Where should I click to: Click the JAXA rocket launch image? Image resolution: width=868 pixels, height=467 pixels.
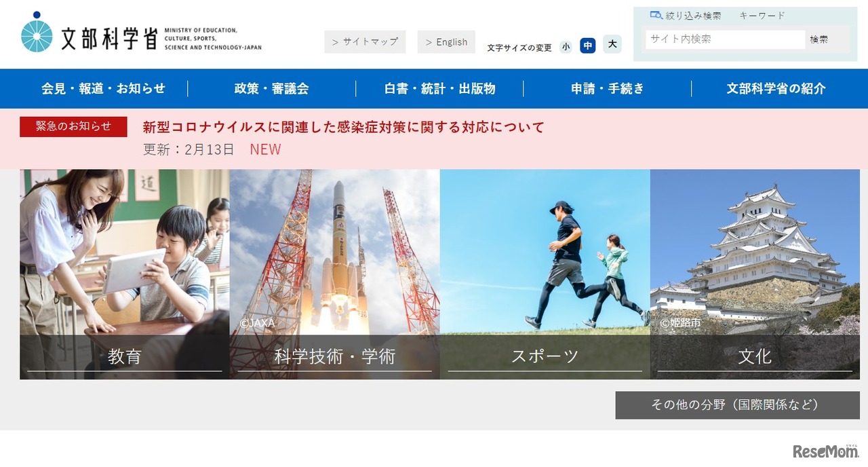pos(335,258)
